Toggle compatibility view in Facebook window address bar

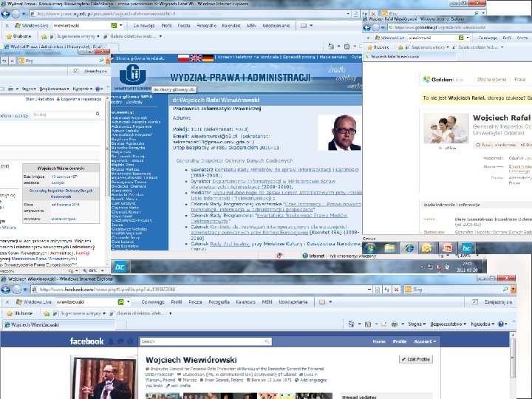click(378, 290)
